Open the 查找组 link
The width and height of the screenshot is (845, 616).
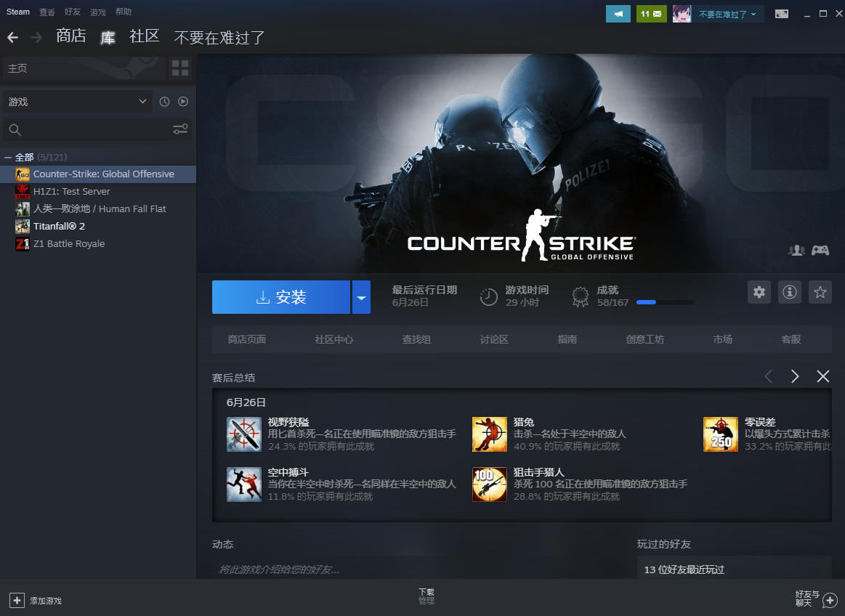(x=416, y=339)
